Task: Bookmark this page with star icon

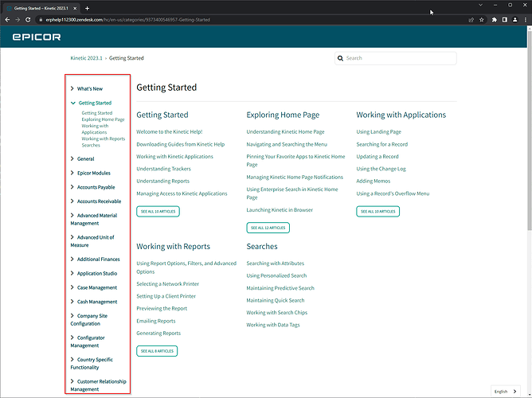Action: point(482,20)
